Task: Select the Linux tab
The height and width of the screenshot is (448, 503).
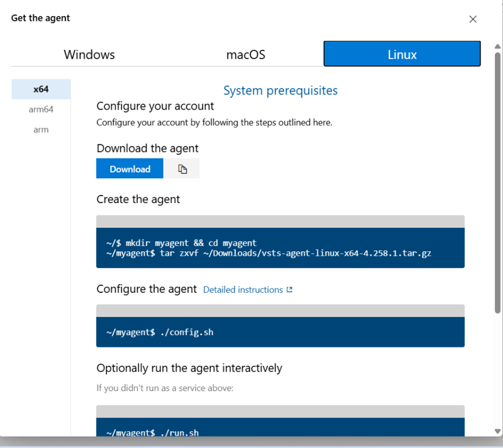Action: (402, 54)
